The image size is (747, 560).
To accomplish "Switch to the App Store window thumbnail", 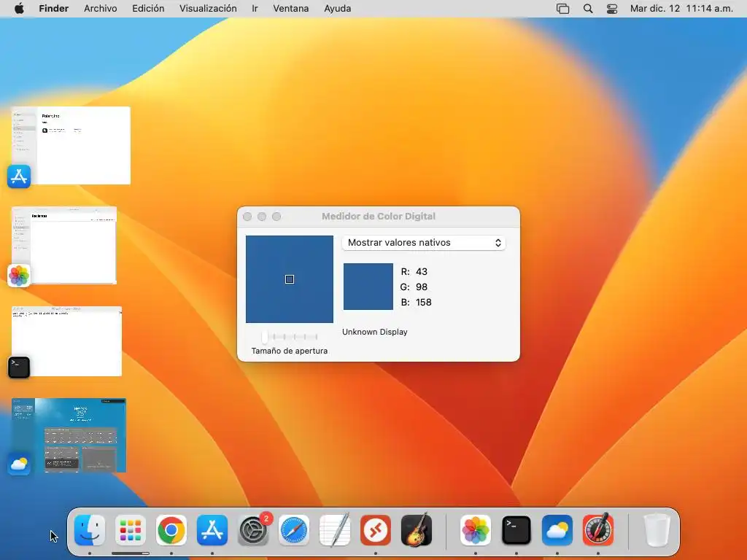I will [71, 145].
